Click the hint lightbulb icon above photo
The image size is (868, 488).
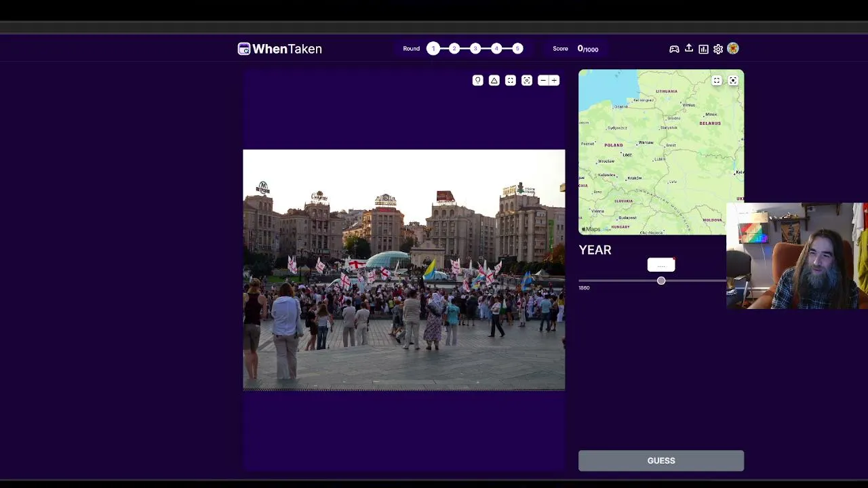click(x=478, y=81)
